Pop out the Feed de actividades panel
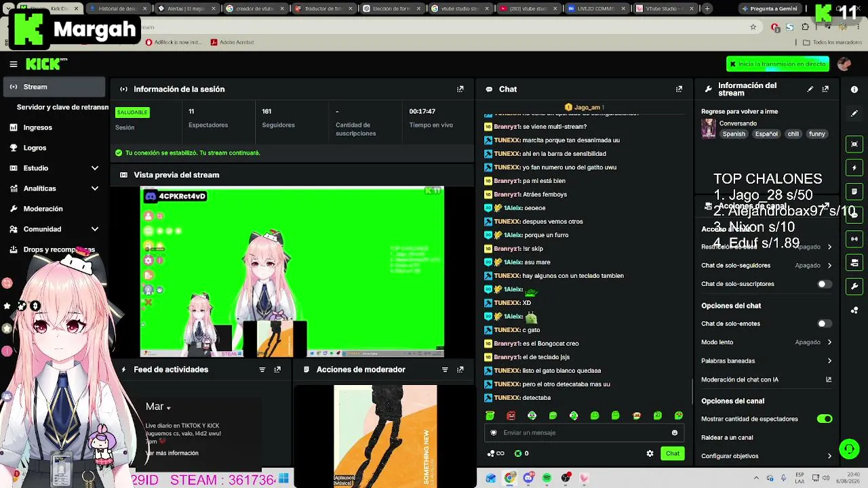The image size is (868, 488). click(277, 369)
